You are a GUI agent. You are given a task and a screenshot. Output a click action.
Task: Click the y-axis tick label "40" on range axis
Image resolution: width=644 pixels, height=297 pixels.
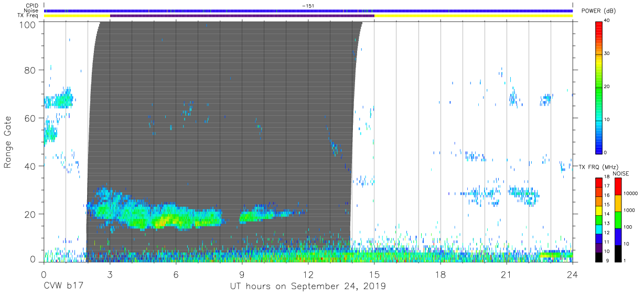pyautogui.click(x=30, y=166)
